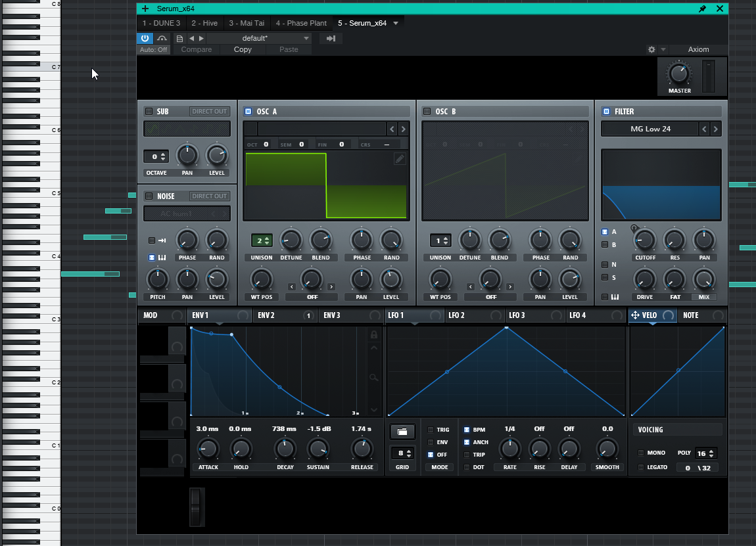The width and height of the screenshot is (756, 546).
Task: Toggle LFO BPM sync checkbox
Action: [466, 430]
